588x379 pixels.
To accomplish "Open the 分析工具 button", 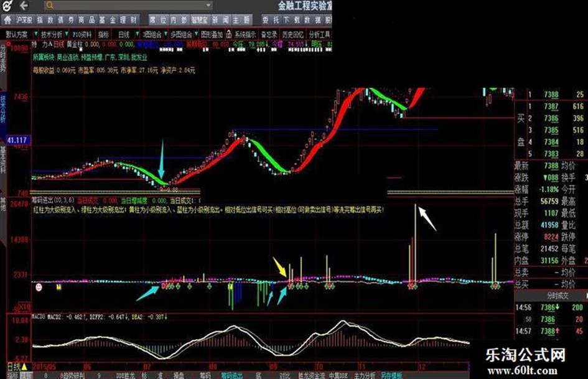I will pyautogui.click(x=319, y=34).
